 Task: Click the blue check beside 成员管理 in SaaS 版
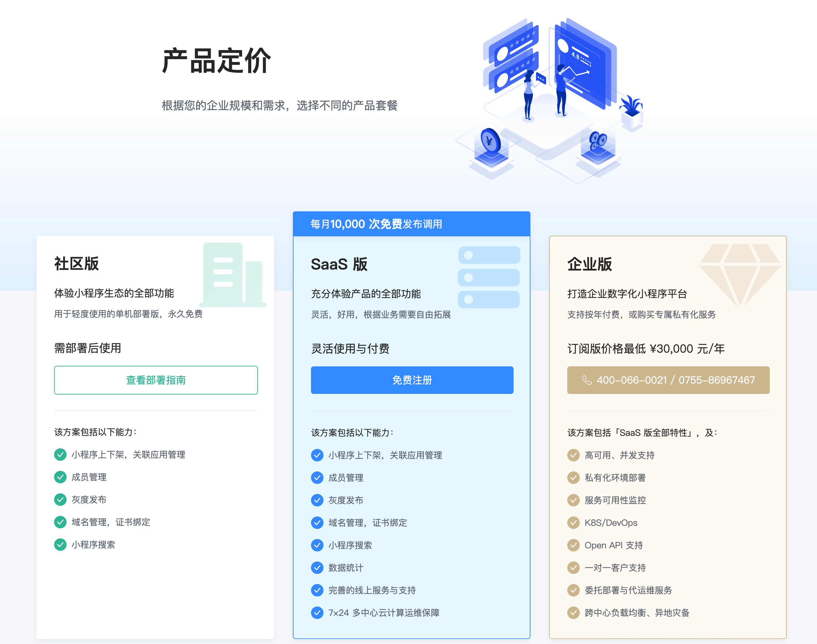[317, 478]
